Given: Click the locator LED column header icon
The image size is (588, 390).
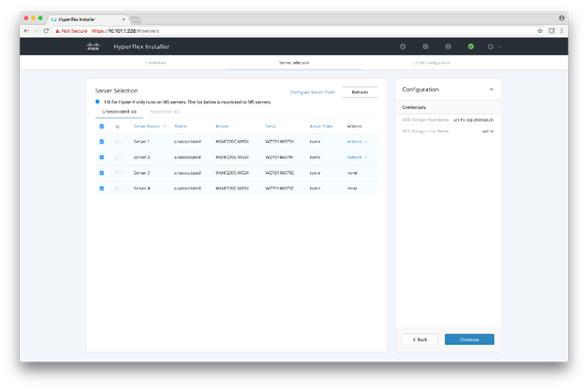Looking at the screenshot, I should (x=117, y=126).
